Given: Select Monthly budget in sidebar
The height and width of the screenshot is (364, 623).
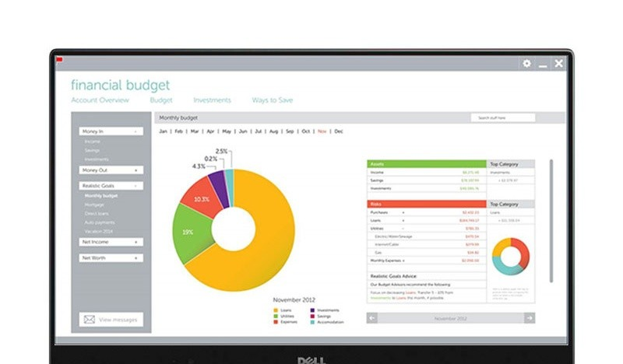Looking at the screenshot, I should click(101, 196).
